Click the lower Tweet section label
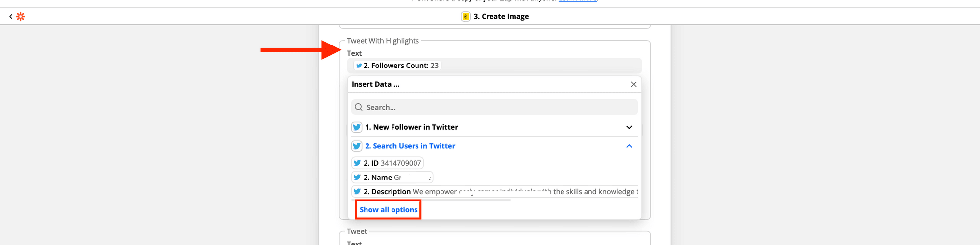The width and height of the screenshot is (980, 245). 357,231
